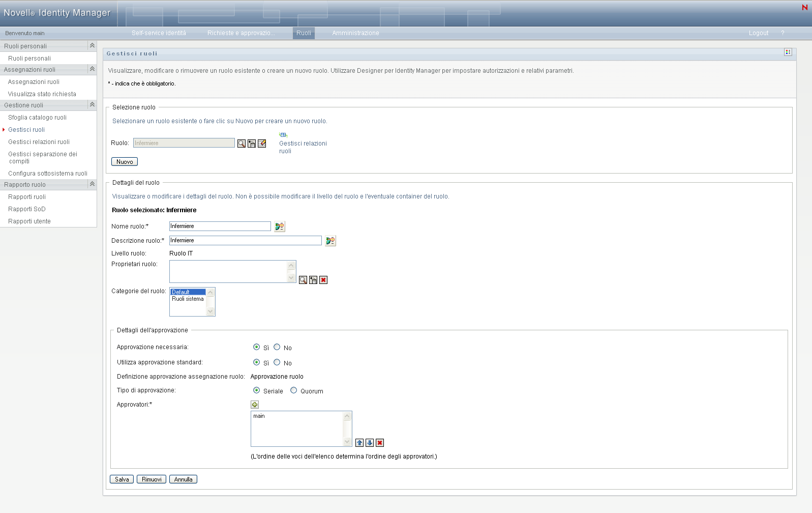Screen dimensions: 812x513
Task: Open Visualizza stato richiesta in the sidebar
Action: tap(42, 94)
